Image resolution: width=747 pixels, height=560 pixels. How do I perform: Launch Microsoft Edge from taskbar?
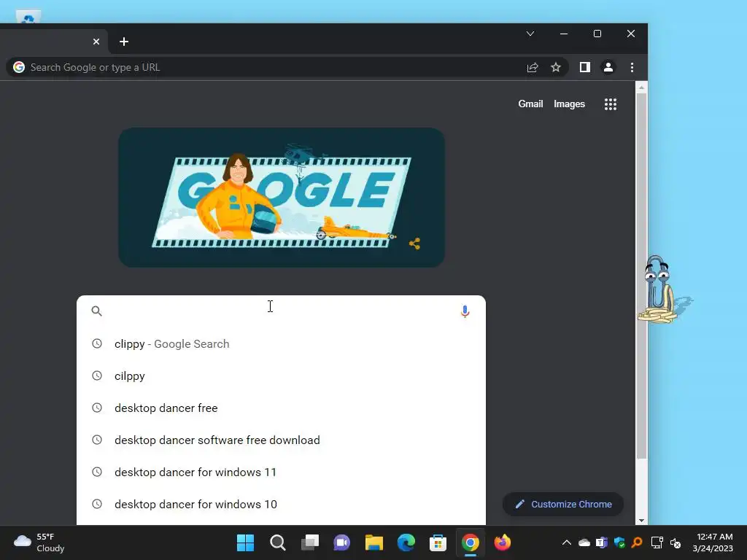point(406,542)
